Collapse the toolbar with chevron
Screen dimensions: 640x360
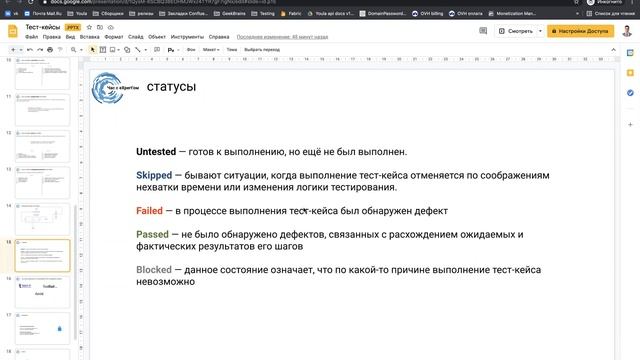(613, 50)
